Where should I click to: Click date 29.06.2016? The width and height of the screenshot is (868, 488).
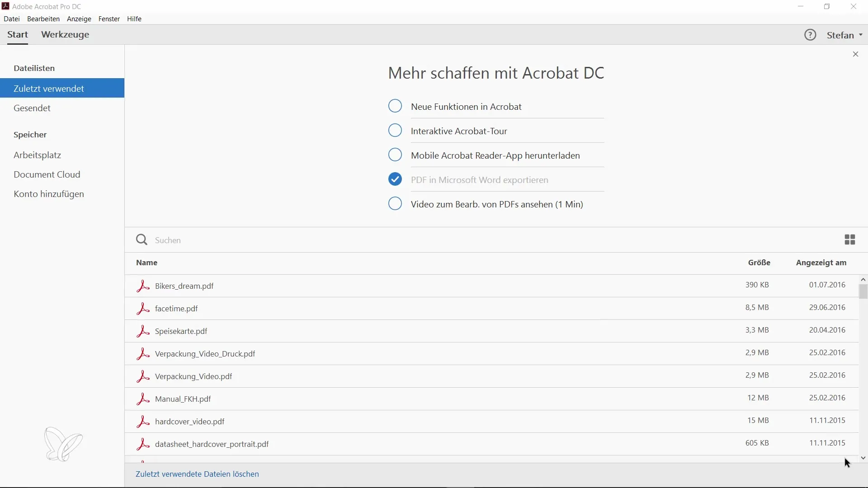click(827, 307)
